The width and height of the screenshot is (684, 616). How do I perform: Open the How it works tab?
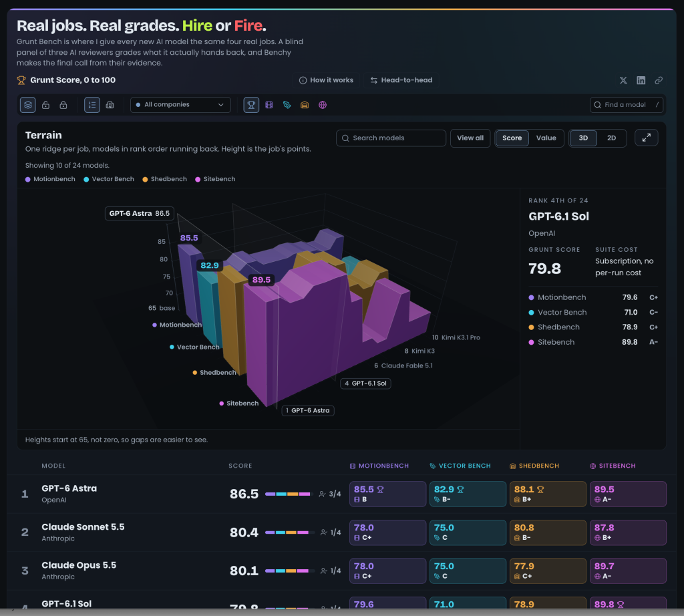click(x=326, y=80)
